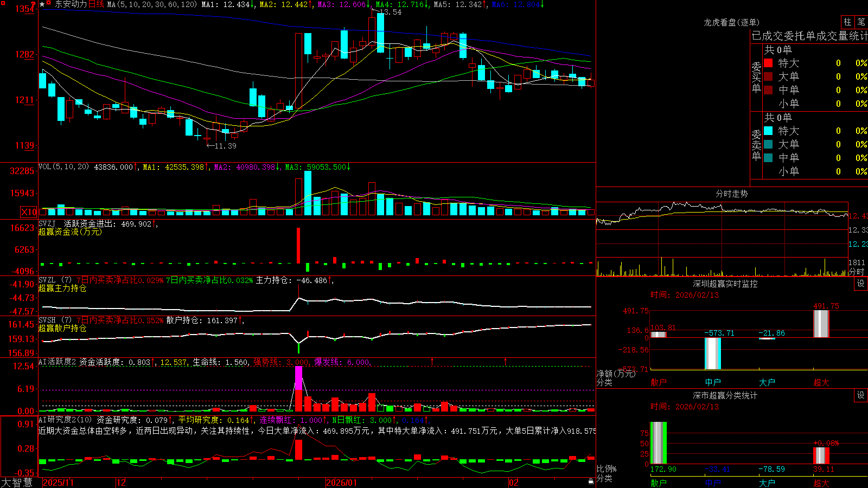Click the 02 month timeline marker

(514, 483)
